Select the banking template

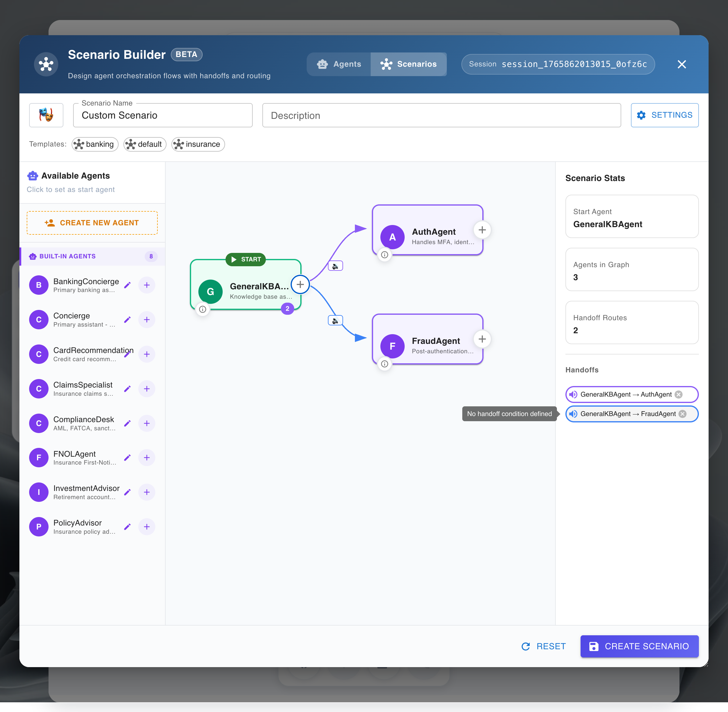(x=95, y=144)
